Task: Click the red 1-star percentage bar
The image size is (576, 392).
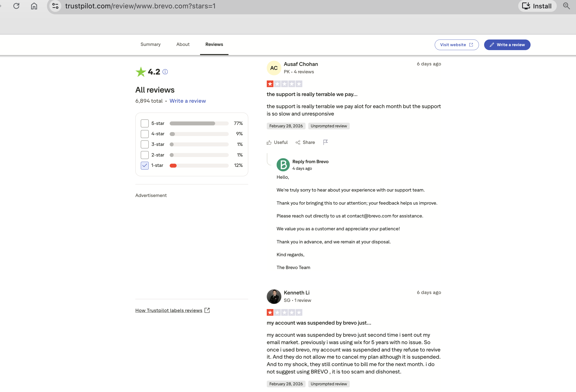Action: [x=173, y=165]
